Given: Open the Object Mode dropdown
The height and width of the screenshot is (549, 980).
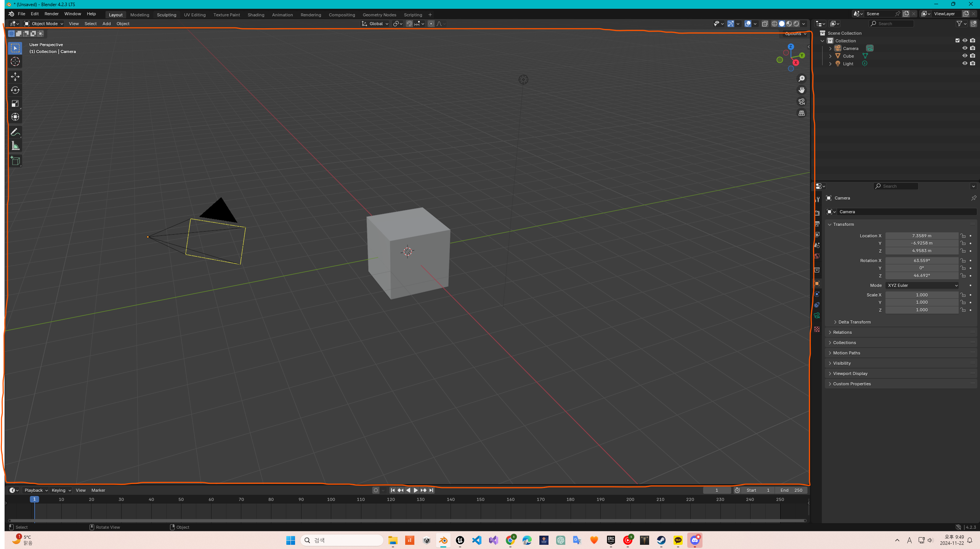Looking at the screenshot, I should click(x=43, y=24).
